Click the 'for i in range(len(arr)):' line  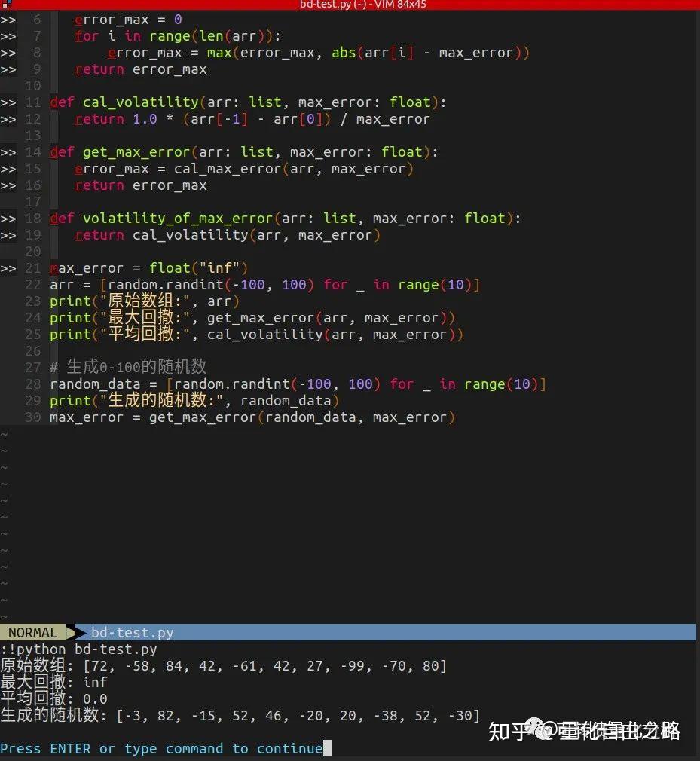point(178,36)
